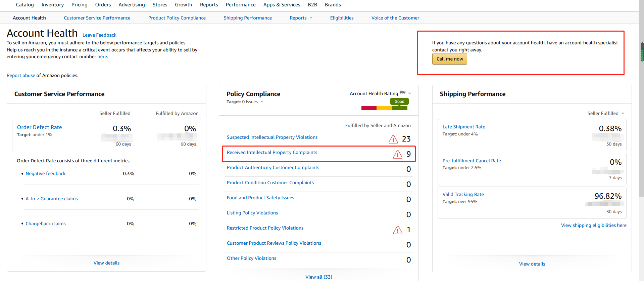Click the yellow segment of health rating bar
This screenshot has width=644, height=281.
384,108
